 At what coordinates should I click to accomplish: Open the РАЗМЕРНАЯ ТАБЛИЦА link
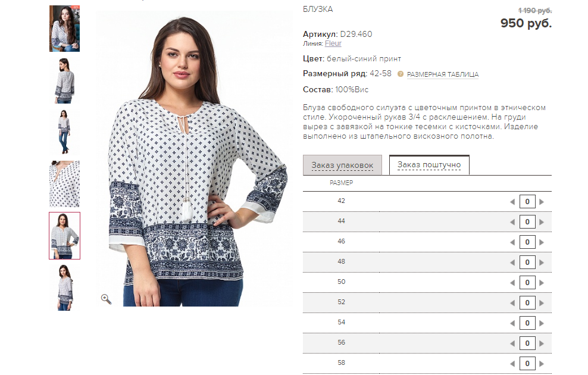(x=443, y=74)
